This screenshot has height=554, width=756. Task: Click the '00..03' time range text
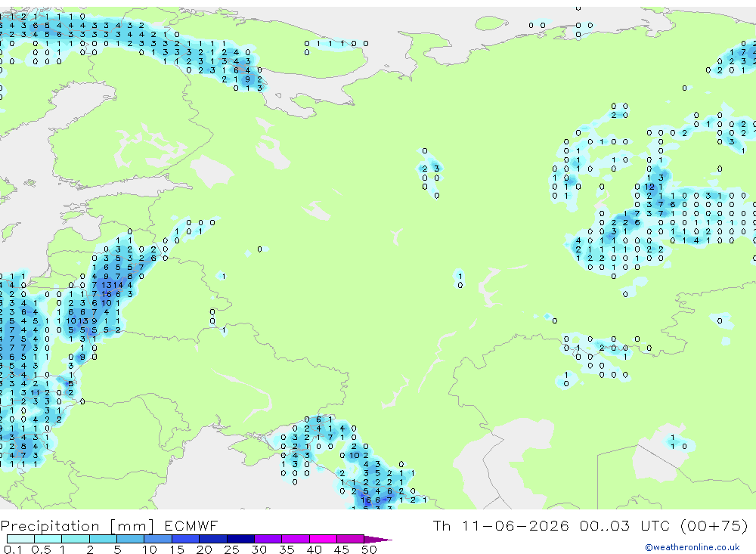tap(605, 525)
